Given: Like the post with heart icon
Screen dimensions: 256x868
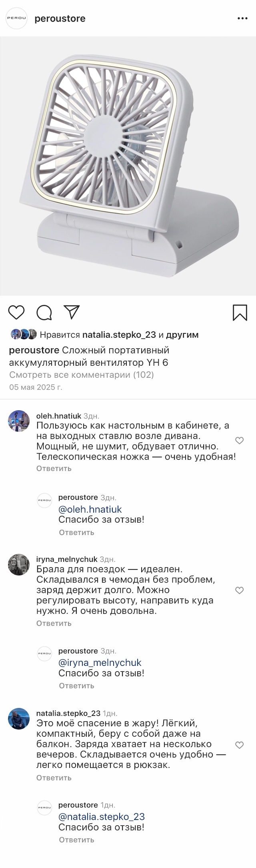Looking at the screenshot, I should pyautogui.click(x=16, y=312).
